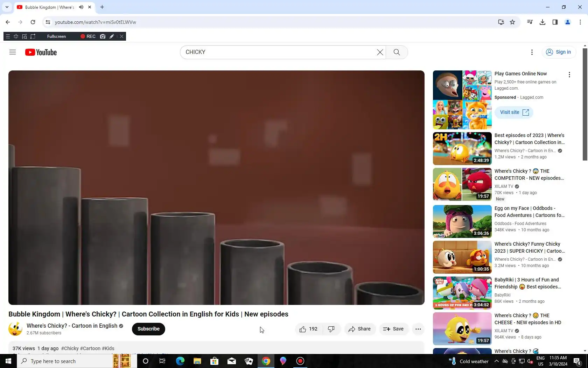Click the #Cartoon hashtag
Image resolution: width=588 pixels, height=368 pixels.
coord(90,348)
